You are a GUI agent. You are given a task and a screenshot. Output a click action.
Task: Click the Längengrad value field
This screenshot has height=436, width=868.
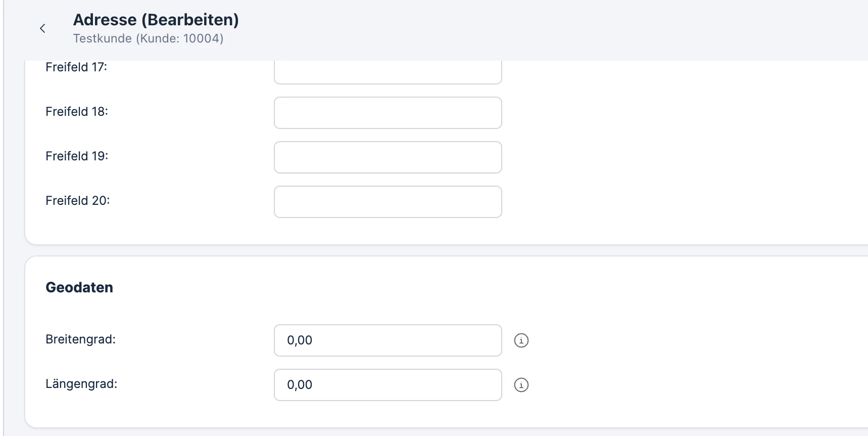tap(388, 385)
